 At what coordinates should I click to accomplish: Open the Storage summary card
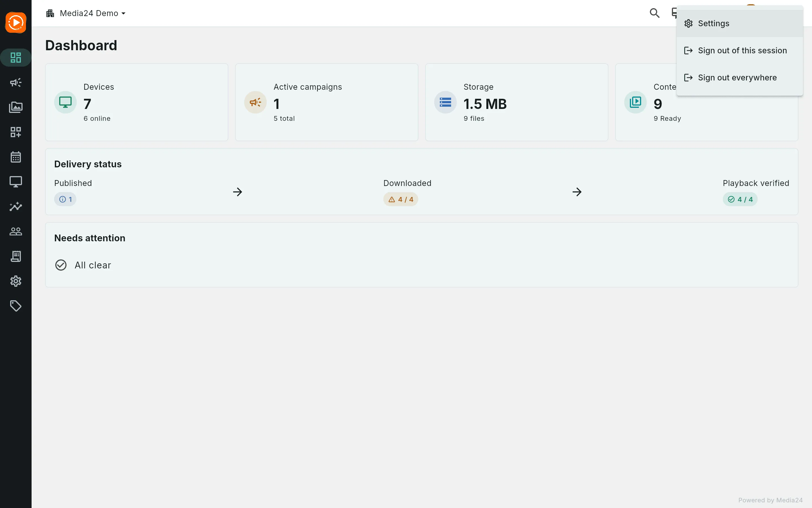(517, 102)
